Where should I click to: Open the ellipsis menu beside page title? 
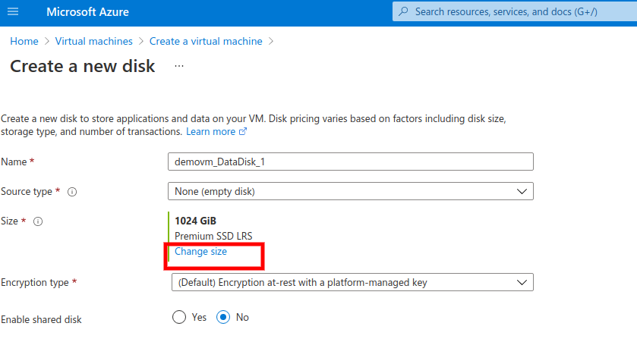coord(179,66)
